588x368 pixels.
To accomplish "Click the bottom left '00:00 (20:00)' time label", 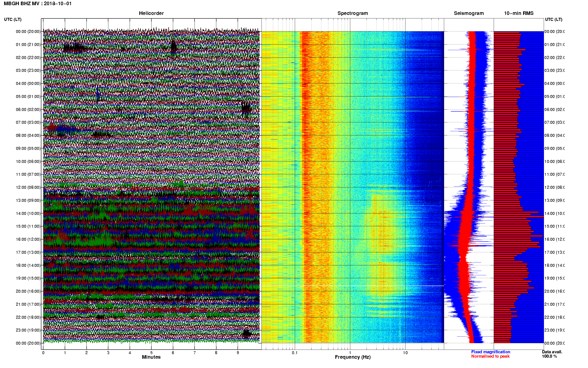I will [28, 343].
